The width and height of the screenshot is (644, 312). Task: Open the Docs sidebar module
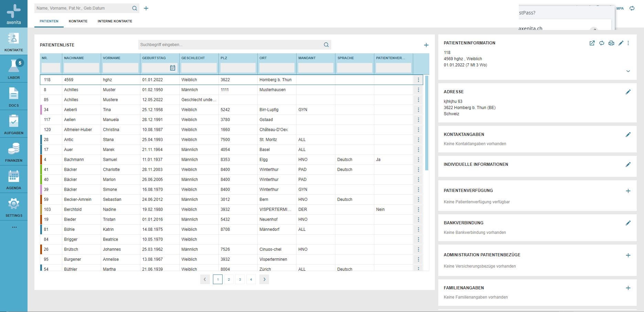pyautogui.click(x=14, y=96)
